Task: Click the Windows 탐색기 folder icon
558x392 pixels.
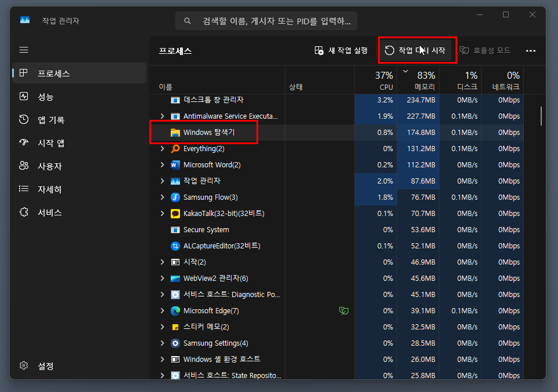Action: [175, 133]
